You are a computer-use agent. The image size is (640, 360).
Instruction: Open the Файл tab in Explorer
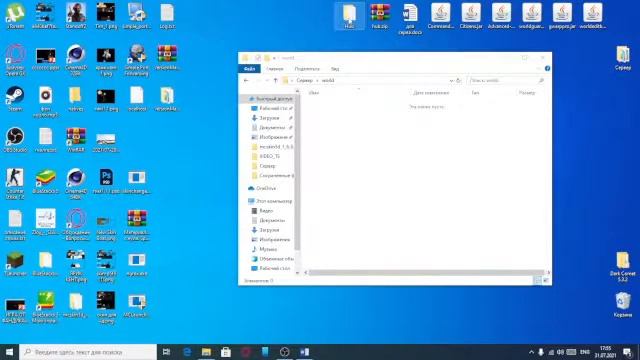[249, 69]
